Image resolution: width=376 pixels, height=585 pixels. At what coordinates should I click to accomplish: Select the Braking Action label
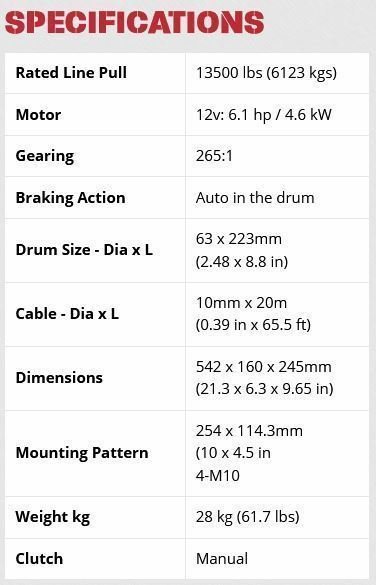click(x=70, y=198)
